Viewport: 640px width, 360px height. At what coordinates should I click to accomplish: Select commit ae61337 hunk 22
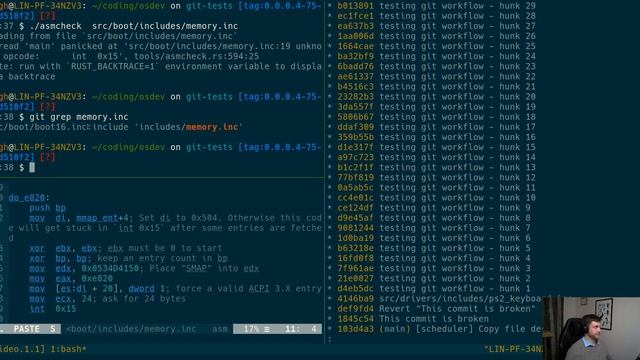tap(436, 76)
